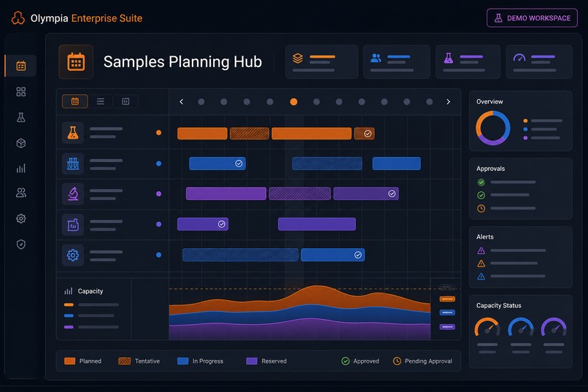Open the hatched blue bar in second row
This screenshot has height=392, width=588.
(327, 164)
